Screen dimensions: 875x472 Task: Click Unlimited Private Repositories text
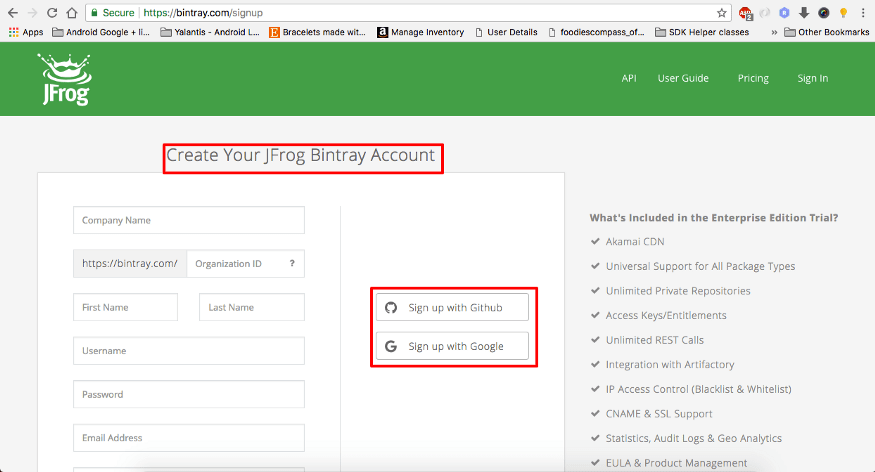(x=678, y=291)
